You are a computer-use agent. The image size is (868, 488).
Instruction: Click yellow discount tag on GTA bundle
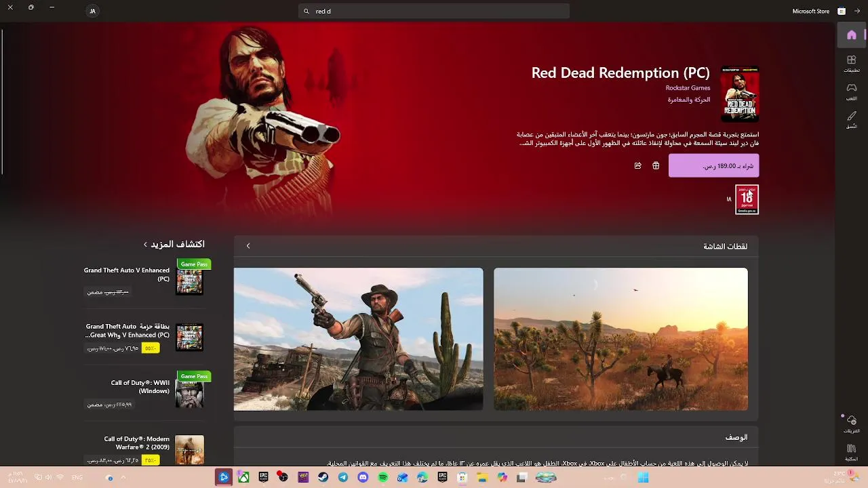150,348
